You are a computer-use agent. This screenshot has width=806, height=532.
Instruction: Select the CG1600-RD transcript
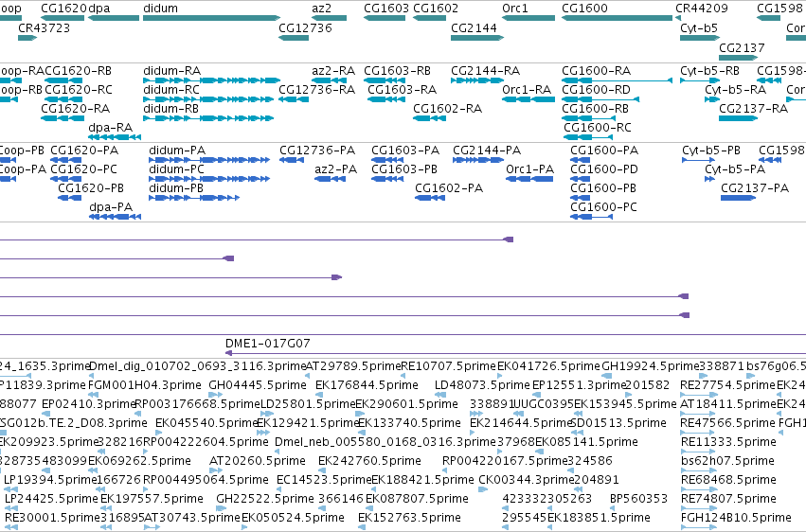[x=600, y=99]
